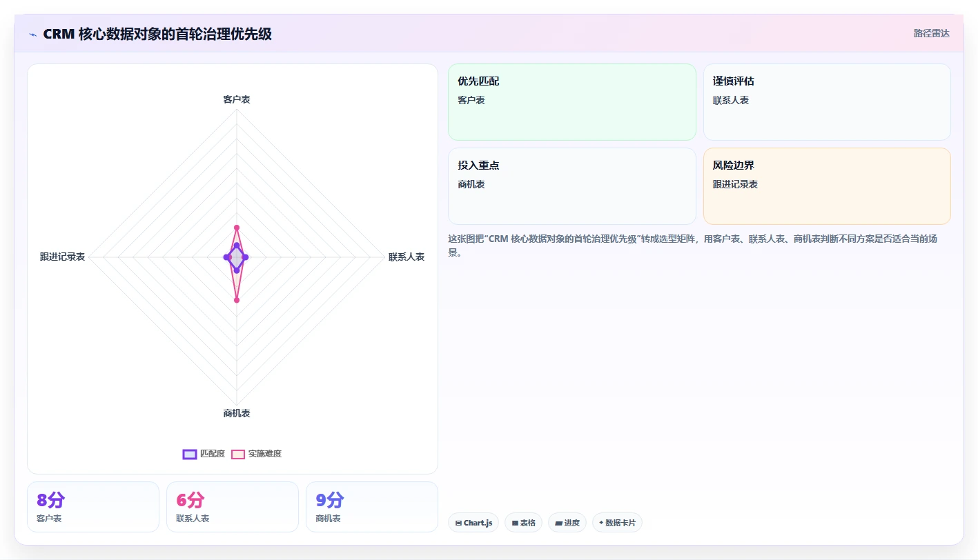This screenshot has width=978, height=560.
Task: Click the 跟进记录表 axis label on the radar
Action: 62,257
